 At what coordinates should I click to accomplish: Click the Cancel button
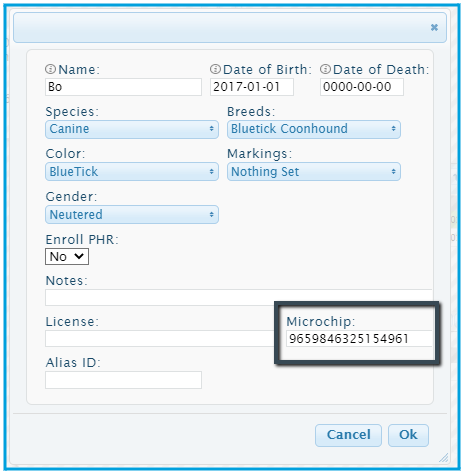point(348,435)
